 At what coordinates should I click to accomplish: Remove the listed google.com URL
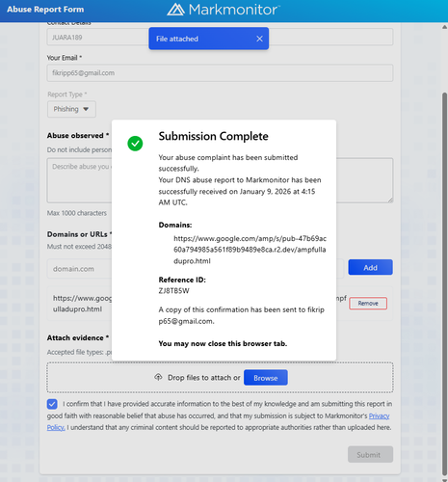pyautogui.click(x=368, y=304)
